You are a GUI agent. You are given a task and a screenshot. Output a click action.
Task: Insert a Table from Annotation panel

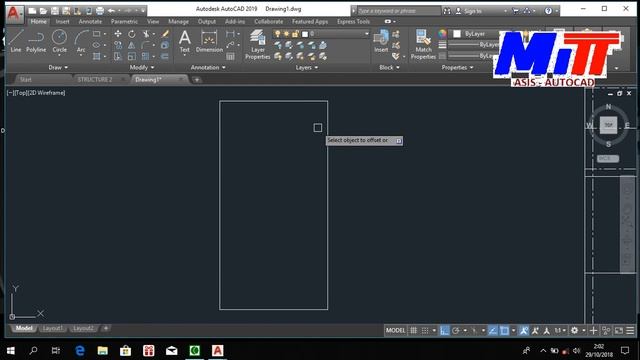(230, 56)
